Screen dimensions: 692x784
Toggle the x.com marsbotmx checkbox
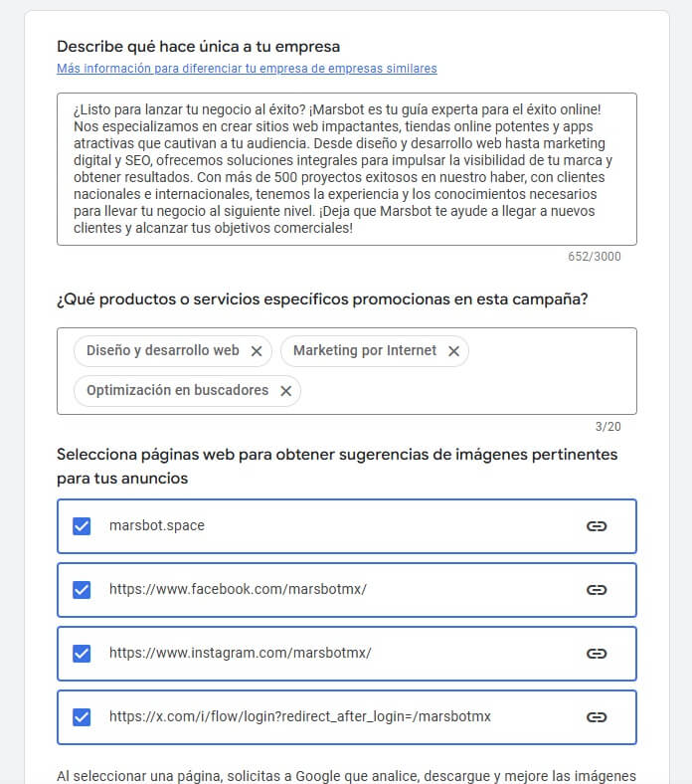point(82,716)
